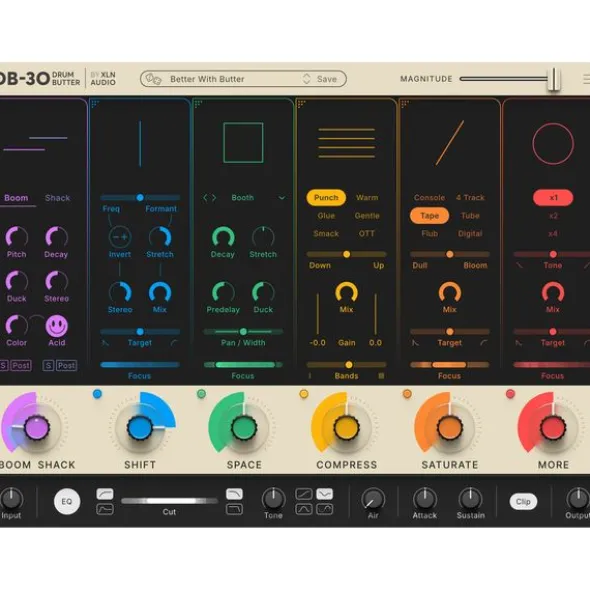Select the Glue compressor mode
Screen dimensions: 590x591
(326, 216)
